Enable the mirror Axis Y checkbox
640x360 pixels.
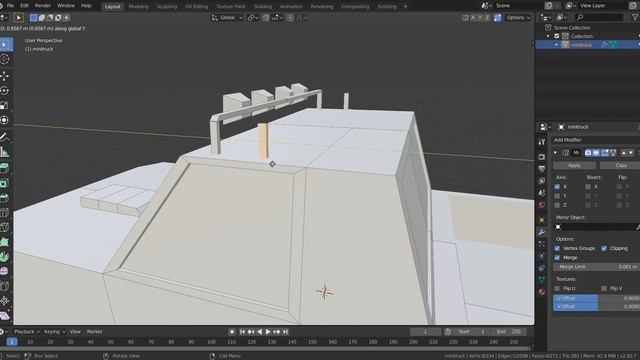(557, 196)
